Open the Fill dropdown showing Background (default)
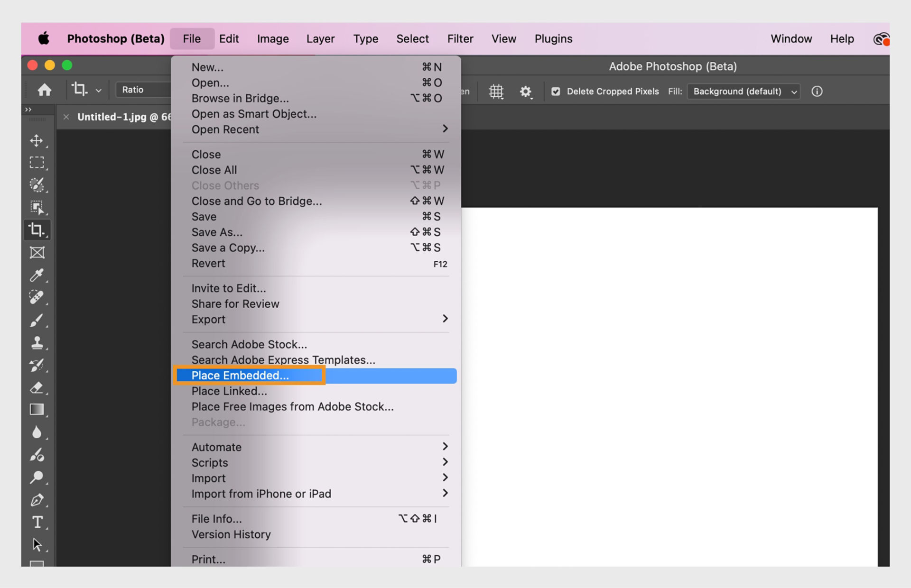The image size is (911, 588). click(743, 91)
